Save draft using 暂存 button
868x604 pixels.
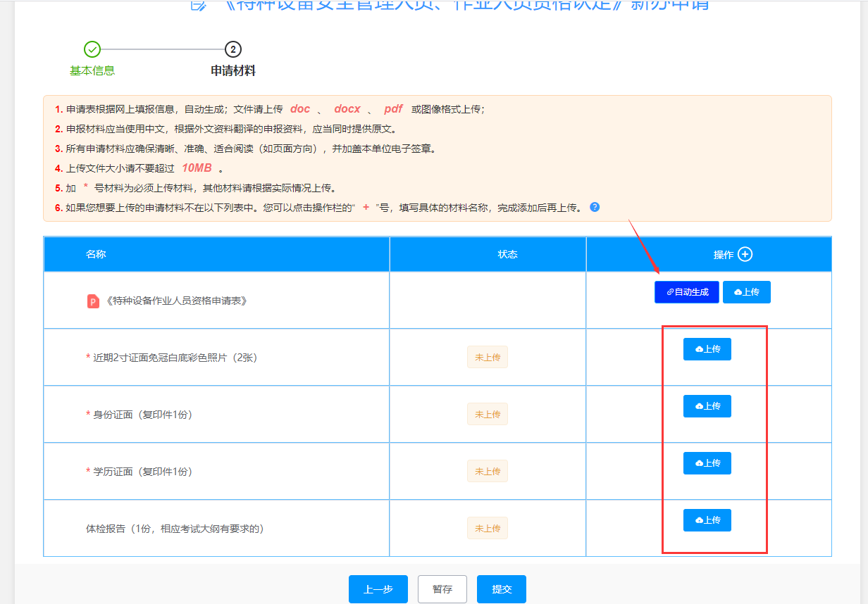point(442,589)
